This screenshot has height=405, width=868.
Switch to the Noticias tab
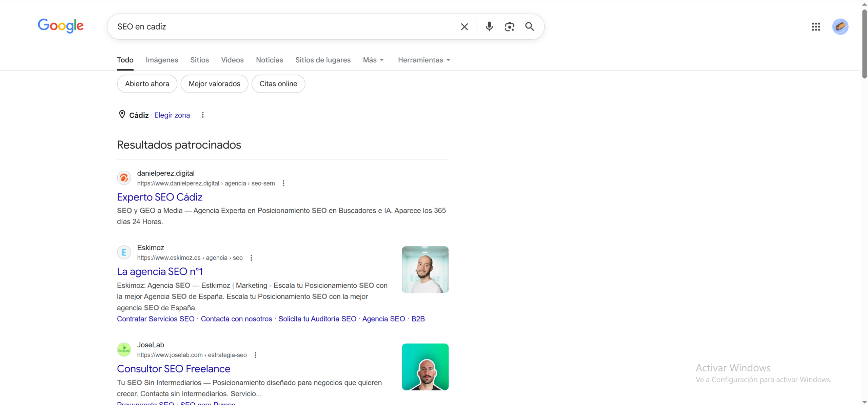269,60
